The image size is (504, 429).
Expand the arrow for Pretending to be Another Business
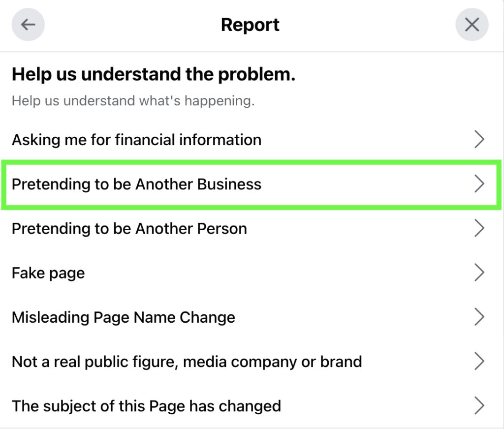click(479, 184)
